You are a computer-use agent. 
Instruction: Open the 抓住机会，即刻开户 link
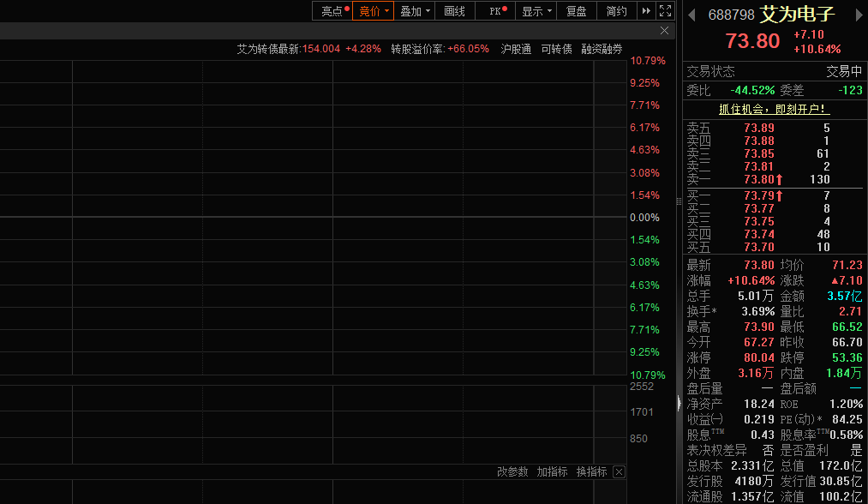pyautogui.click(x=775, y=109)
